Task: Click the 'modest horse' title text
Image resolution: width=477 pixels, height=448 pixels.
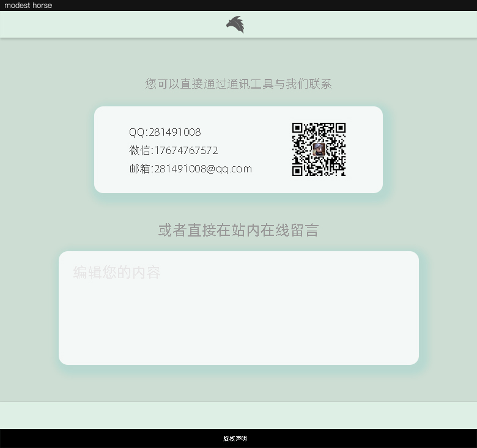Action: click(x=28, y=5)
